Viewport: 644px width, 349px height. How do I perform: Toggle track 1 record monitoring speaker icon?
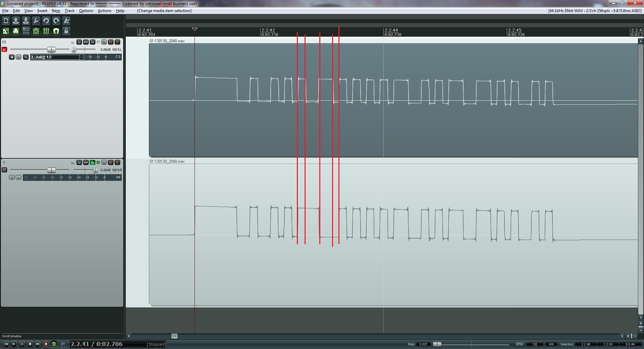click(x=12, y=57)
